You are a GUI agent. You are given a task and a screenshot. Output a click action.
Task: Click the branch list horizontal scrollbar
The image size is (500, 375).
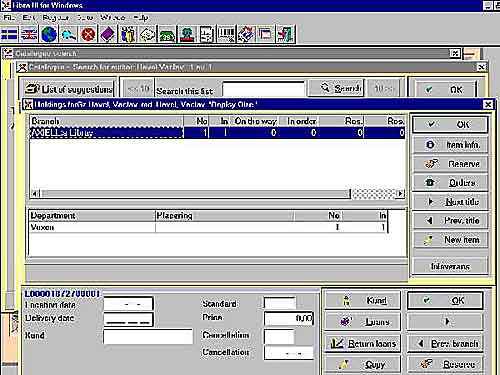tap(217, 194)
